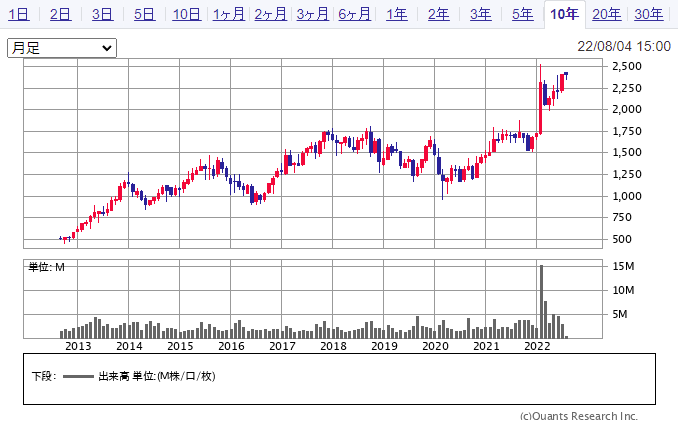Click the 2022 year axis label
This screenshot has width=678, height=429.
pos(537,346)
